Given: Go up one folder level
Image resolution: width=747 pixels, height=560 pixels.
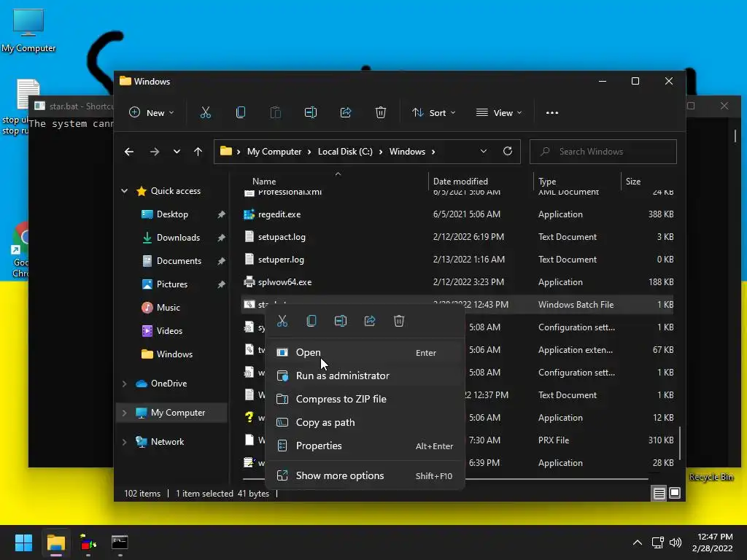Looking at the screenshot, I should 198,152.
